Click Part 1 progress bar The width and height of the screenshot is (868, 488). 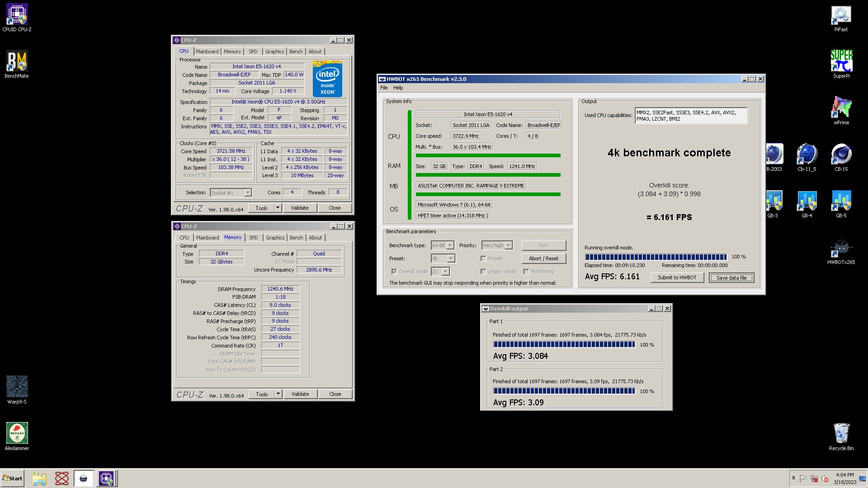coord(564,344)
